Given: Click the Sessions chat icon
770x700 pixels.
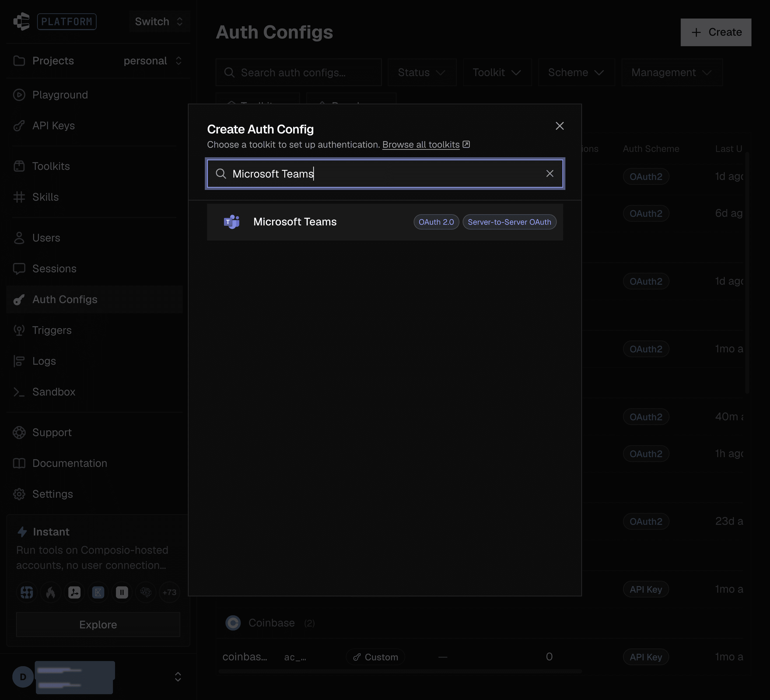Looking at the screenshot, I should click(x=19, y=269).
